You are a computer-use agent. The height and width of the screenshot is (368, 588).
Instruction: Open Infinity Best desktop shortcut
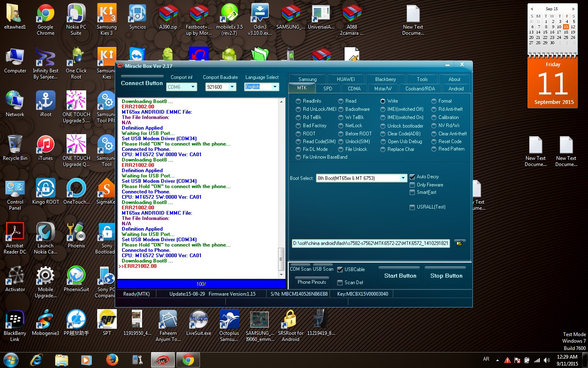tap(45, 63)
